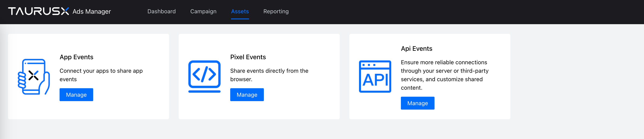Click the App Events heading

click(76, 57)
